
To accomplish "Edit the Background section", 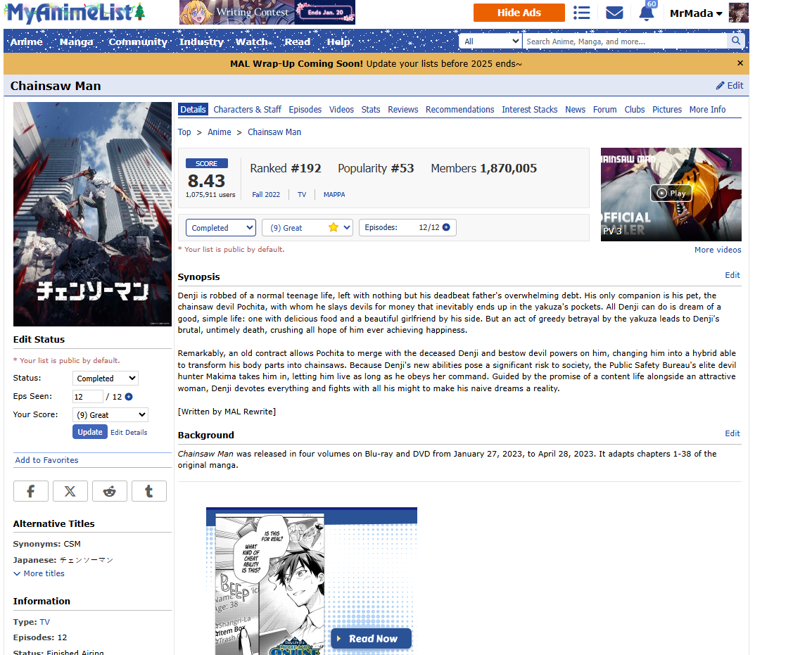I will [732, 433].
